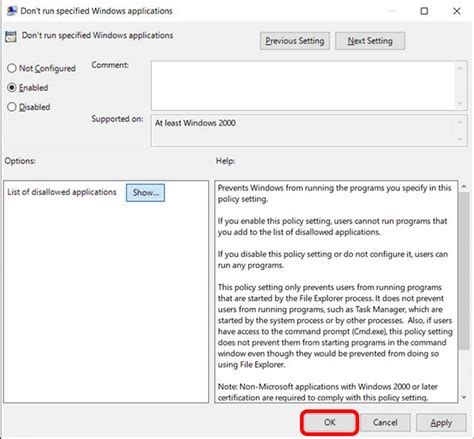Screen dimensions: 474x439
Task: Click the 'List of disallowed applications' label
Action: pos(62,192)
